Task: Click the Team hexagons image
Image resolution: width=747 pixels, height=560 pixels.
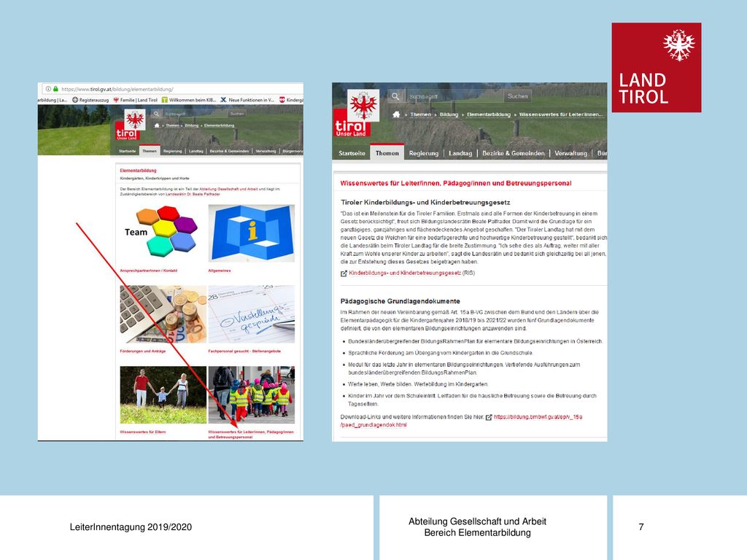Action: click(163, 233)
